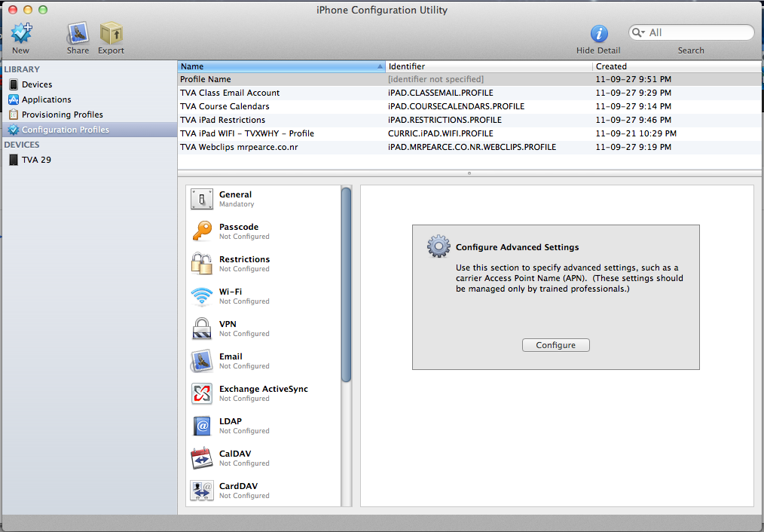
Task: Choose the Email stamp icon
Action: tap(202, 361)
